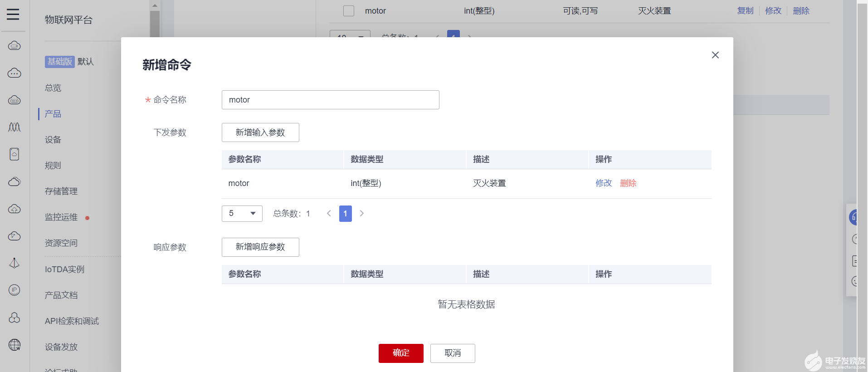Image resolution: width=868 pixels, height=372 pixels.
Task: Click the cloud upload icon in the sidebar
Action: (x=15, y=209)
